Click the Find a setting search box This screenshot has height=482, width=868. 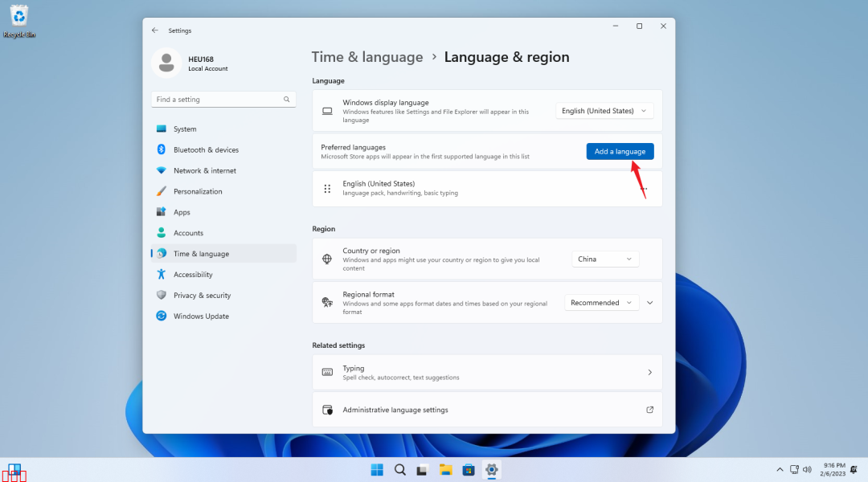tap(217, 100)
